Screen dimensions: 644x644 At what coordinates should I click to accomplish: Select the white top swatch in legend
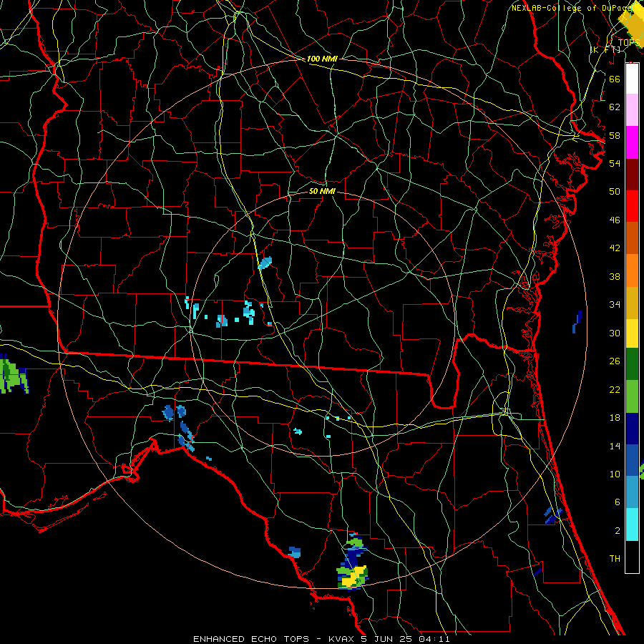pyautogui.click(x=632, y=79)
